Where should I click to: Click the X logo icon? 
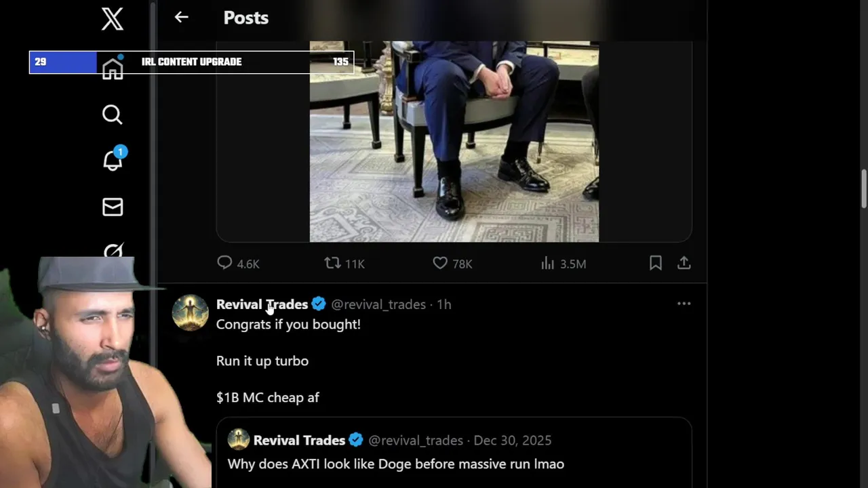[113, 18]
